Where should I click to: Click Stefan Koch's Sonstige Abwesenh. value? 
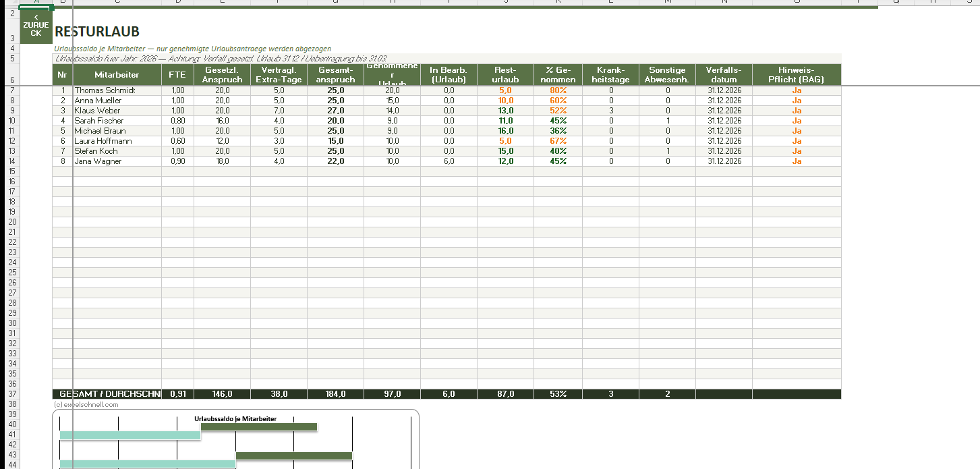click(667, 151)
